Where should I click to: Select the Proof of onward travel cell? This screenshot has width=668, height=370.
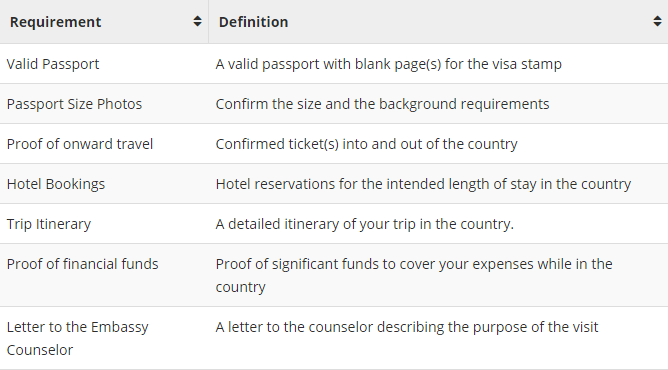click(x=104, y=144)
